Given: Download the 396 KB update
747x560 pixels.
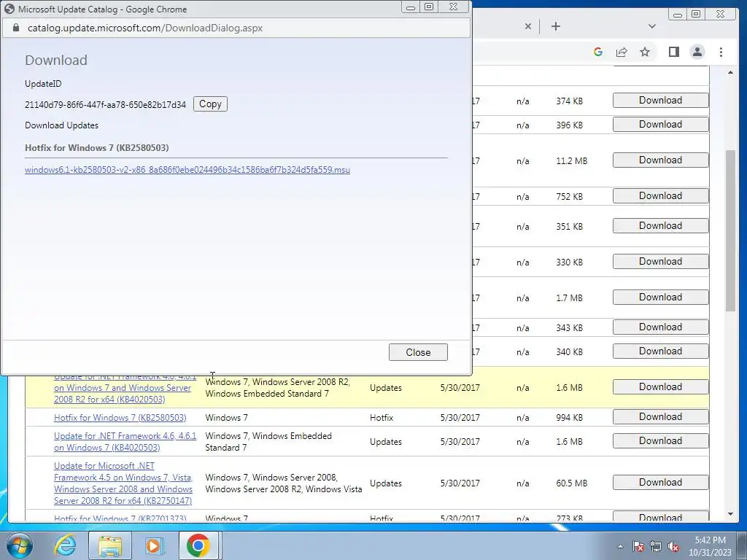Looking at the screenshot, I should pyautogui.click(x=660, y=124).
